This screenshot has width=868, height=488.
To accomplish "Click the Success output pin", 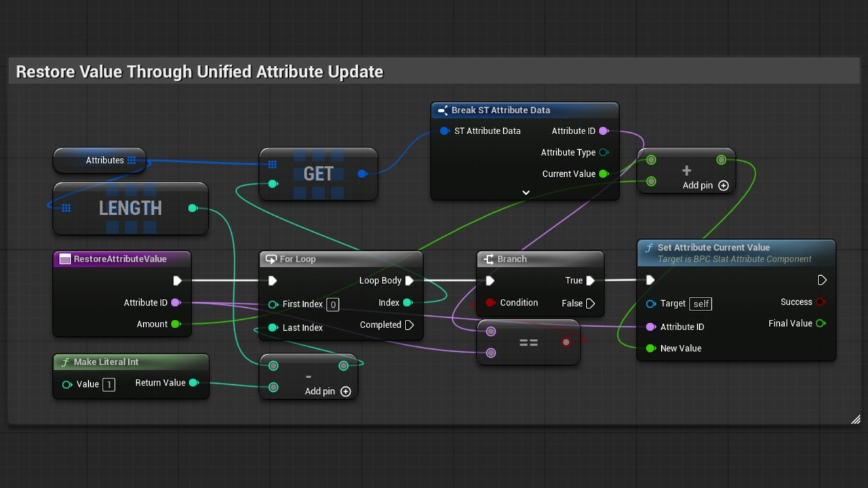I will [821, 302].
